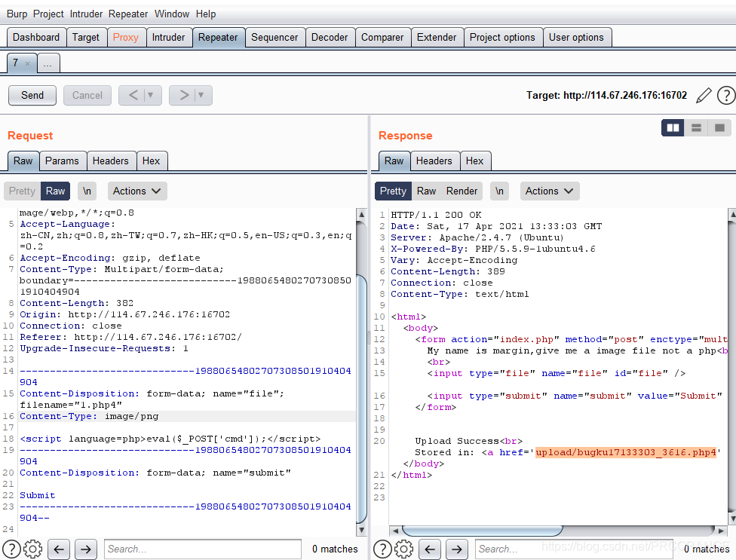Screen dimensions: 736x560
Task: Click request pane vertical scrollbar
Action: pos(361,399)
